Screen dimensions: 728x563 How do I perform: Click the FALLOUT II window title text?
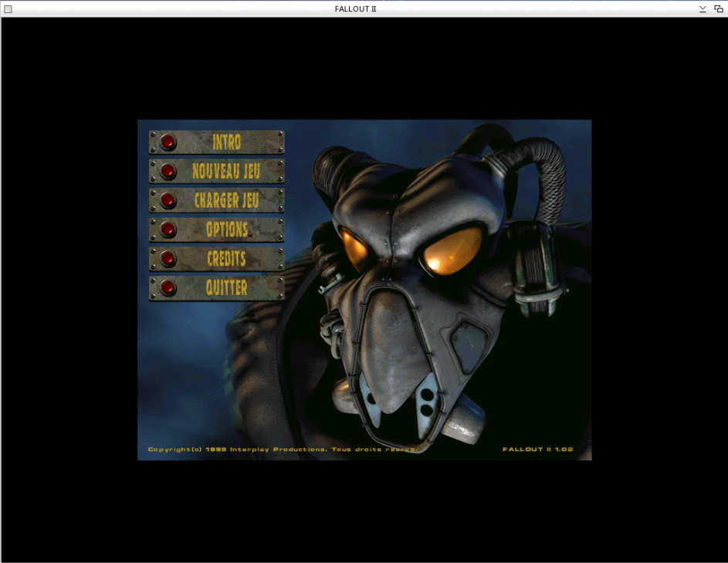click(x=356, y=8)
